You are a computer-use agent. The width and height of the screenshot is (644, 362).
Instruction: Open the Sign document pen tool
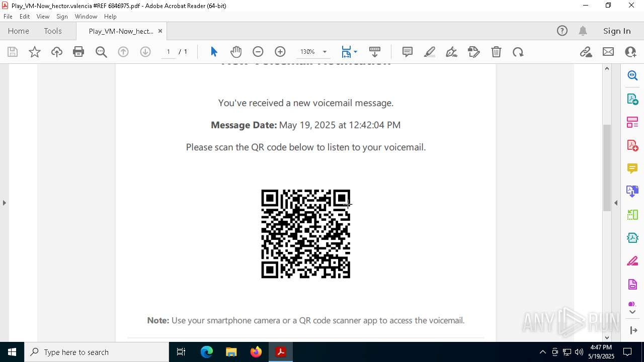[452, 52]
